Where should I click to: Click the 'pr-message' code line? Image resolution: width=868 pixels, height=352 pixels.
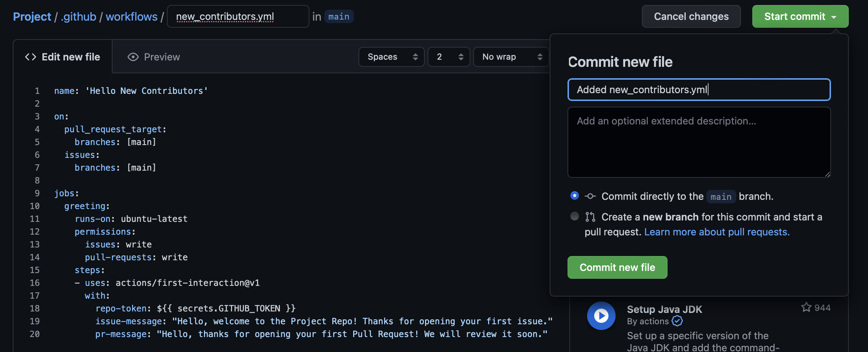coord(321,334)
